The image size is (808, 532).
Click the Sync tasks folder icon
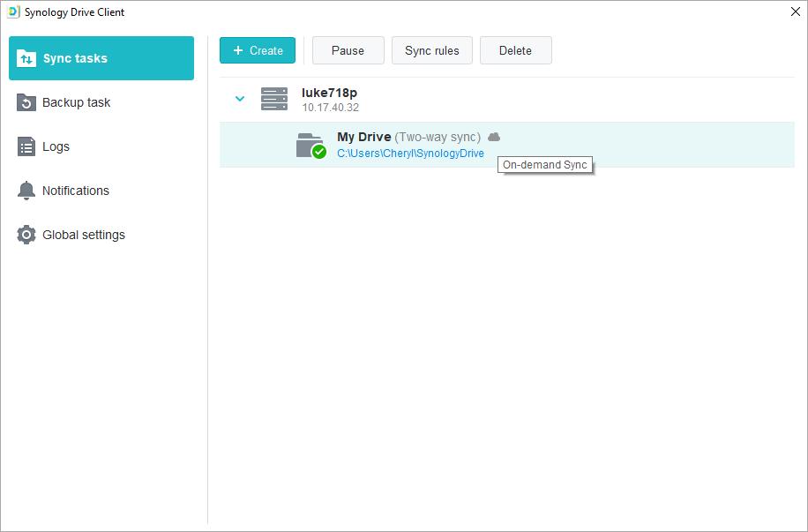[26, 58]
